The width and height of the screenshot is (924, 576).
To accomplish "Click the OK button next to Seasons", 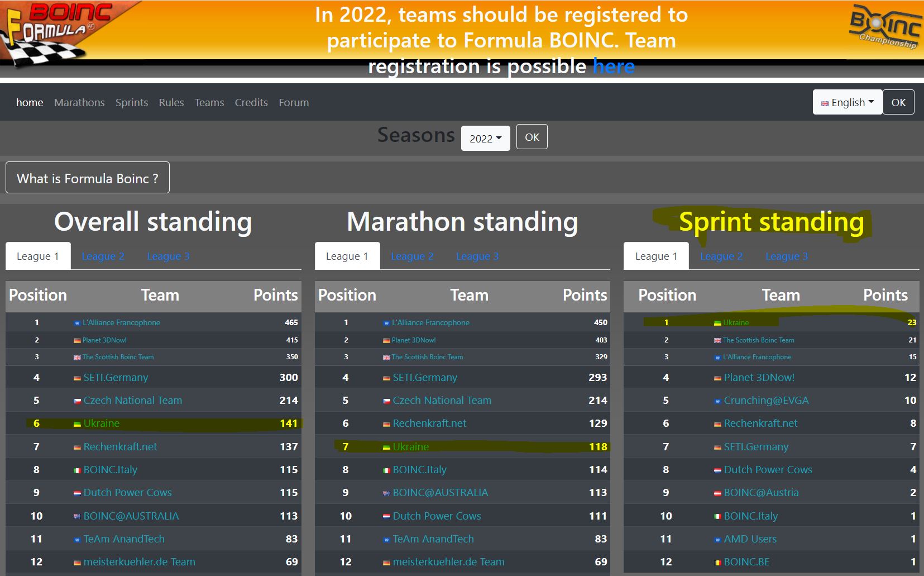I will 532,137.
